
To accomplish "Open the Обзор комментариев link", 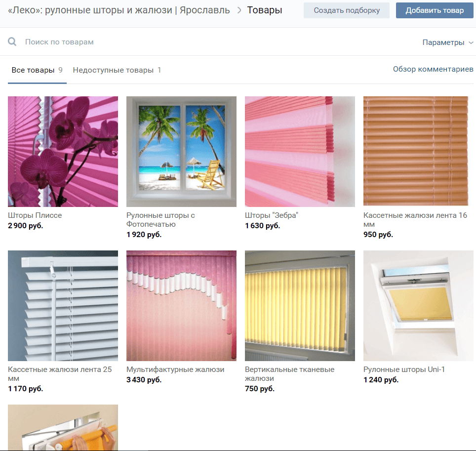I will click(433, 69).
